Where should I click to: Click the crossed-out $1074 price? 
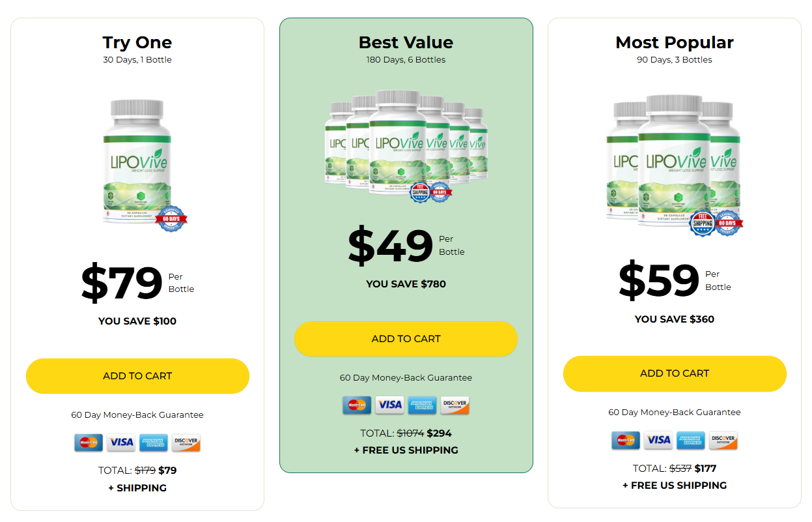410,433
